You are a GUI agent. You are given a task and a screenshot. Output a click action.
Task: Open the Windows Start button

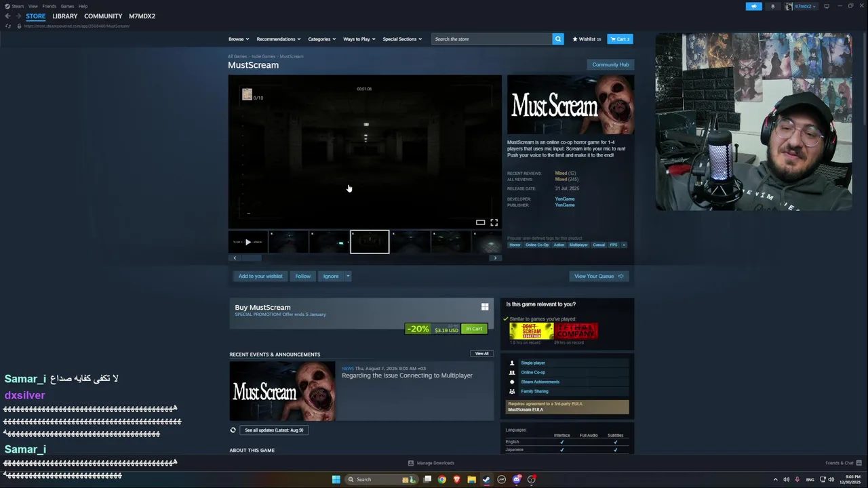click(336, 479)
